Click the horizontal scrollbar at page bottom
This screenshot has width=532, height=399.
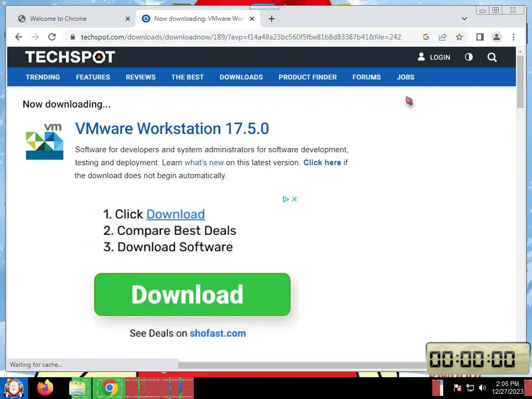[302, 365]
